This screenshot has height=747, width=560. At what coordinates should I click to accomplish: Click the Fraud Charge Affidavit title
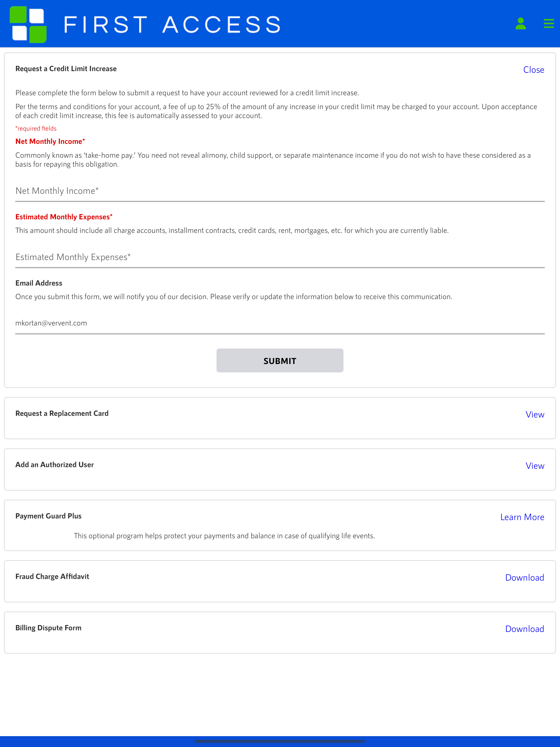coord(52,577)
